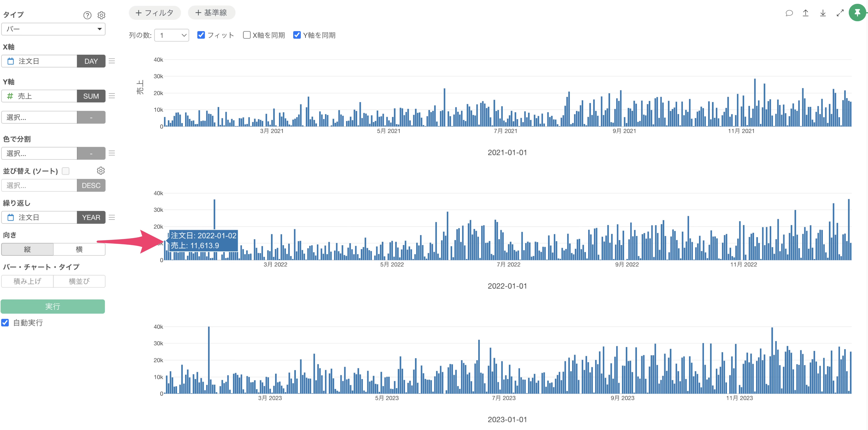Image resolution: width=868 pixels, height=430 pixels.
Task: Toggle 自動実行 checkbox
Action: (5, 322)
